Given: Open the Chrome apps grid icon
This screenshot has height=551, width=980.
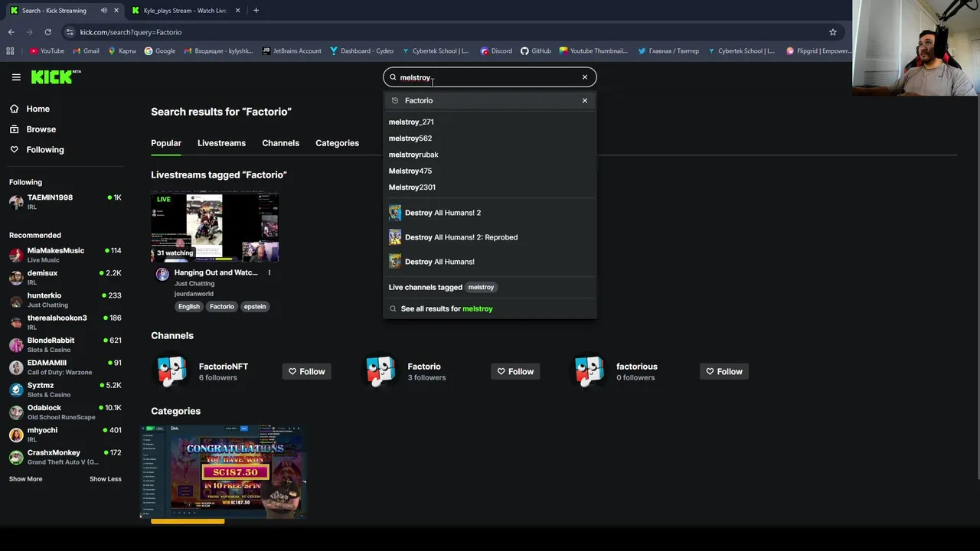Looking at the screenshot, I should (10, 51).
